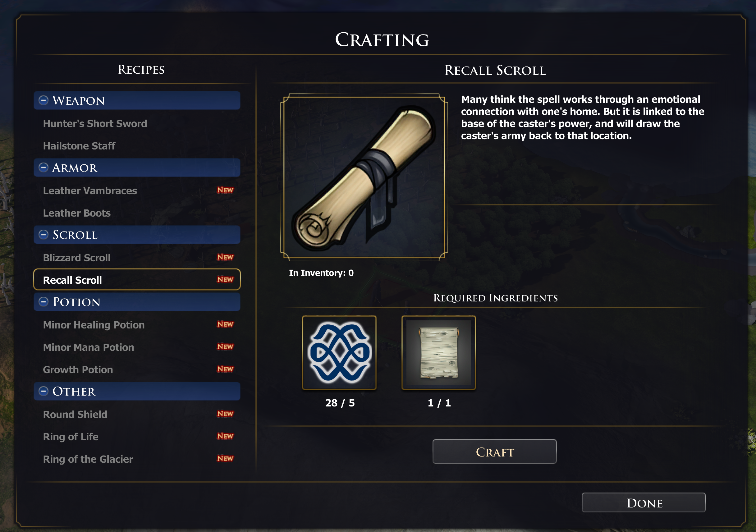
Task: Open the Leather Boots recipe
Action: pyautogui.click(x=77, y=213)
